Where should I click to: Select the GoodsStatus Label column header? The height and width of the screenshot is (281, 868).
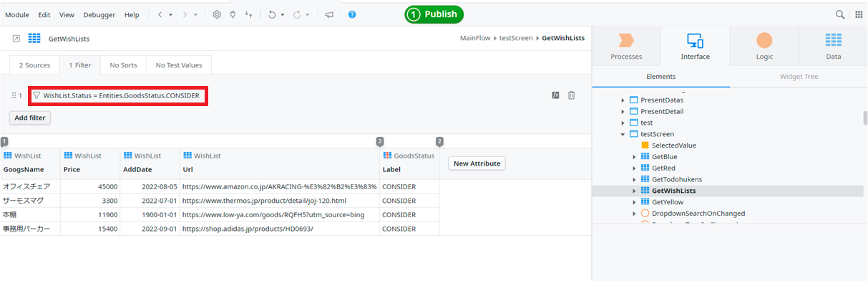coord(409,163)
